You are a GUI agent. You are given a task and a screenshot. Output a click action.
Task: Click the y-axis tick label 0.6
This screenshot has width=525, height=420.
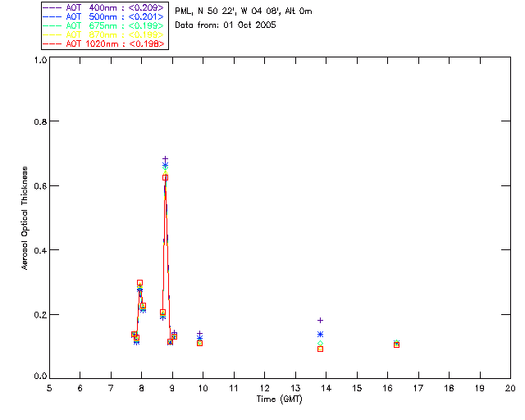click(x=40, y=186)
